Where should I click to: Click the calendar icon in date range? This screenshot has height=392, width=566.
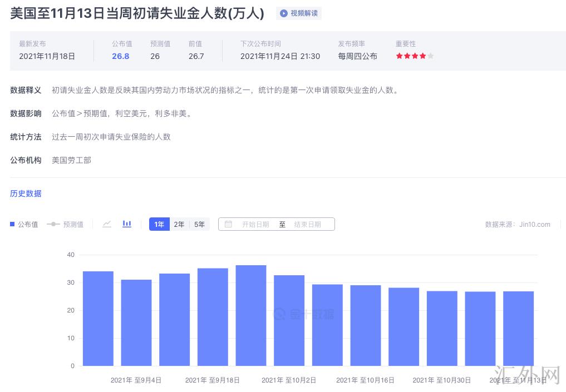228,225
